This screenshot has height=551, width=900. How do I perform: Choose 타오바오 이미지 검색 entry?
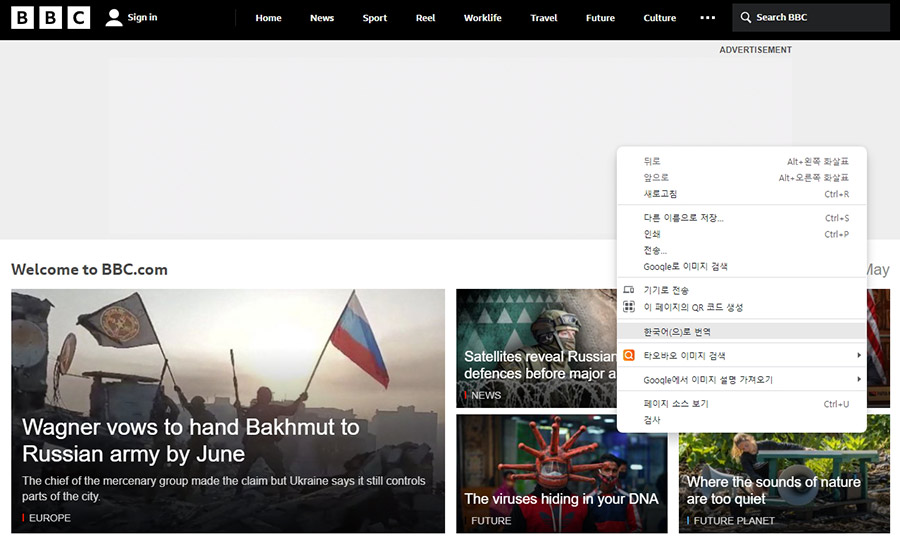[742, 355]
